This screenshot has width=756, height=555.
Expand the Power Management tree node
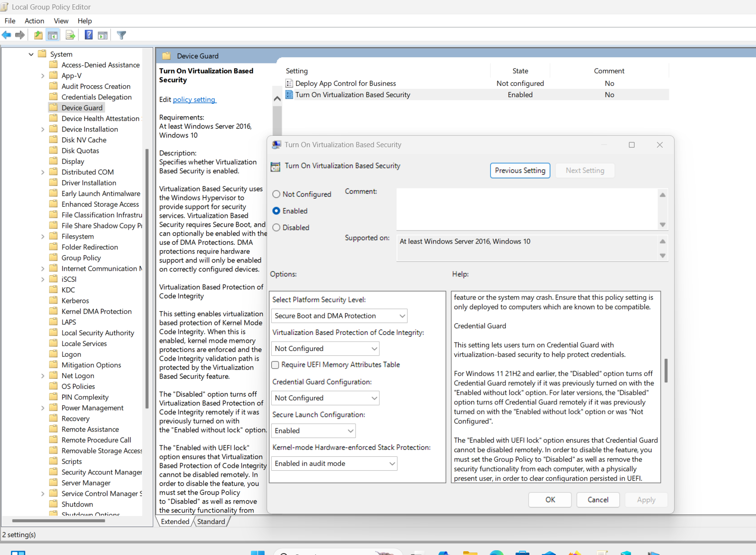click(x=42, y=408)
